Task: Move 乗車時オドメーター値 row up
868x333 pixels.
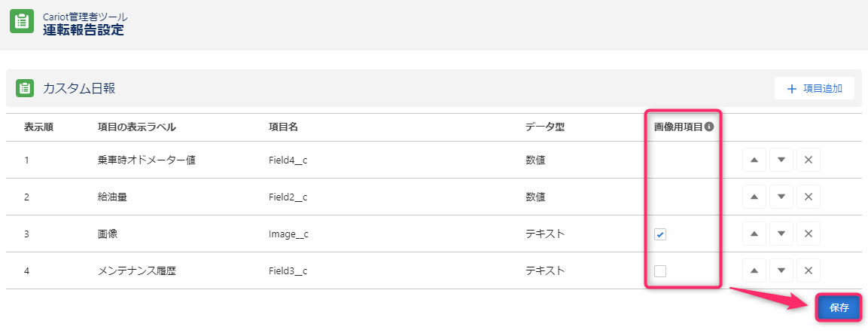Action: (x=754, y=160)
